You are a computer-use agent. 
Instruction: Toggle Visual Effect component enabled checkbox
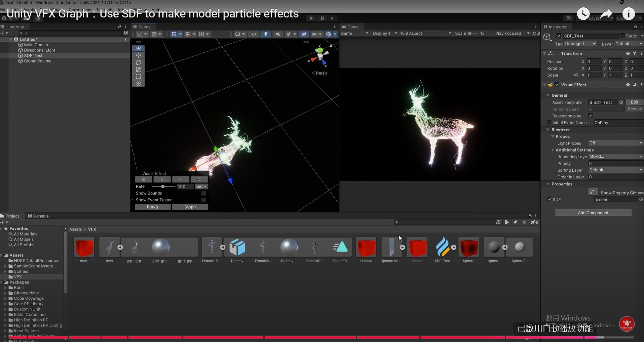pyautogui.click(x=557, y=85)
